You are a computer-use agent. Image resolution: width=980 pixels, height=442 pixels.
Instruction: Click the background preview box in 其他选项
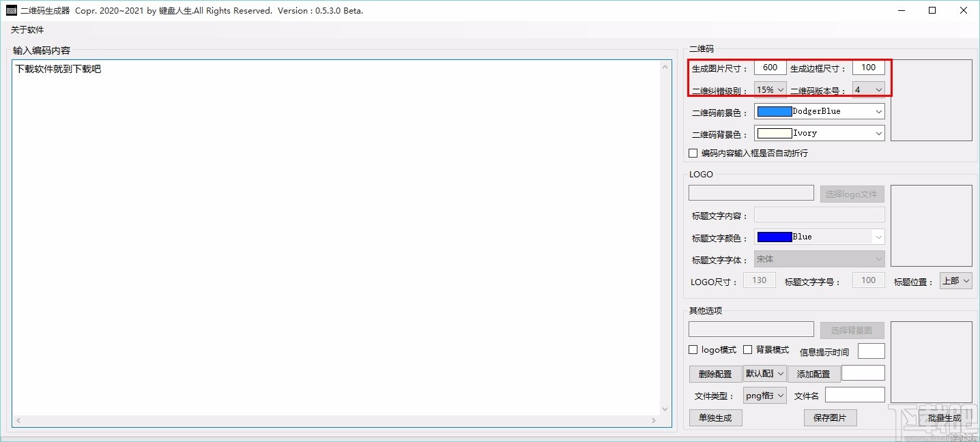pos(931,362)
